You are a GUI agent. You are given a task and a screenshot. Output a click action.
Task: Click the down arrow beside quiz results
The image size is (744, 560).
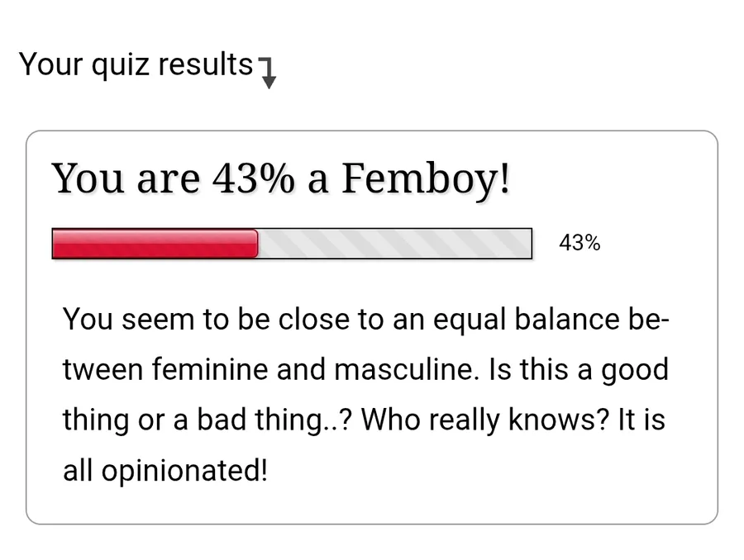pyautogui.click(x=267, y=74)
